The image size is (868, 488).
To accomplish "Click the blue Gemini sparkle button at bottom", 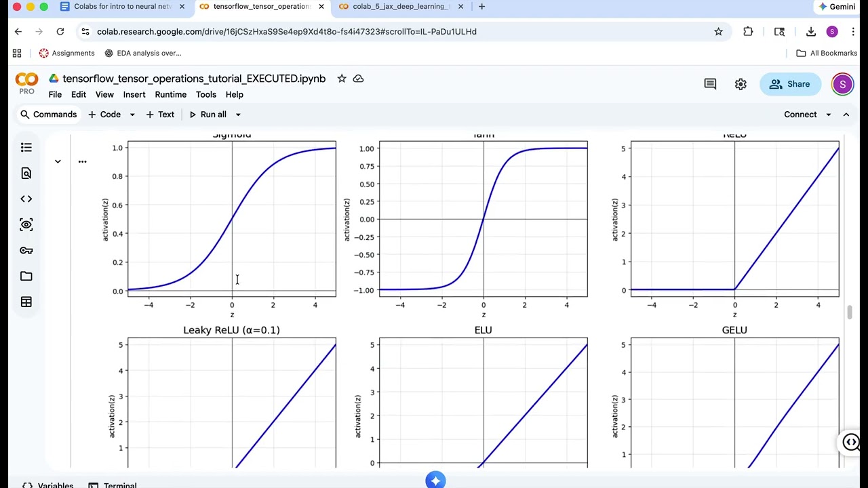I will coord(435,480).
